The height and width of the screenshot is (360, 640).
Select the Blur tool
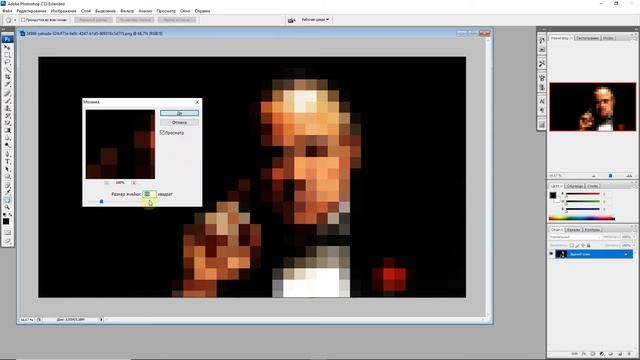[x=7, y=138]
